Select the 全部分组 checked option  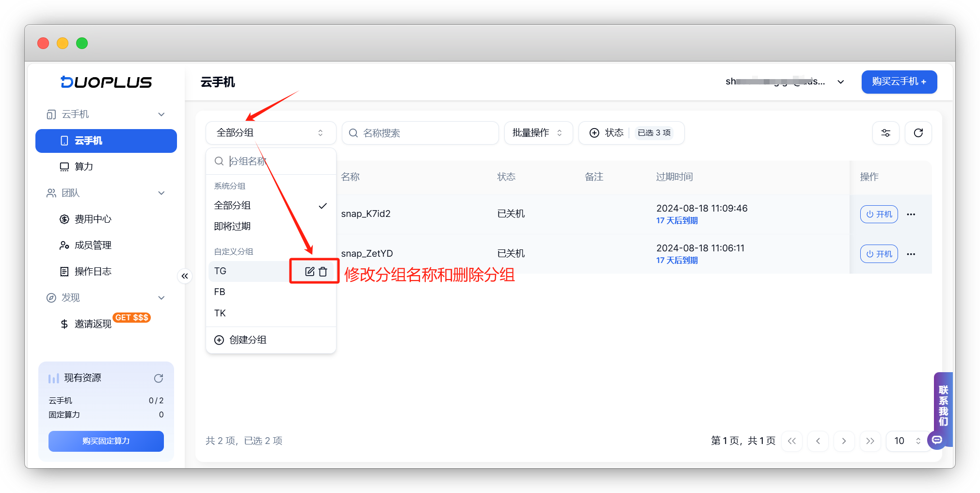point(271,206)
